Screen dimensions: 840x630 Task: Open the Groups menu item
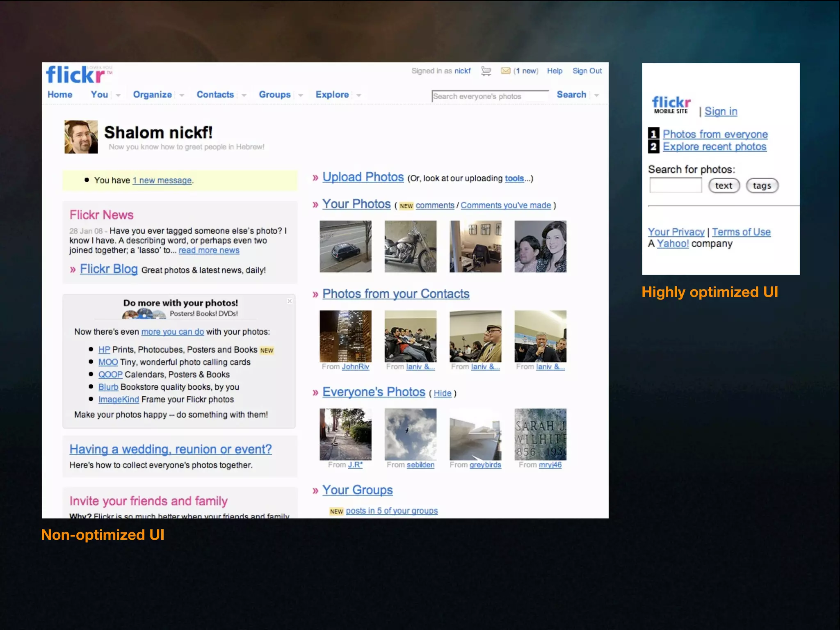274,94
